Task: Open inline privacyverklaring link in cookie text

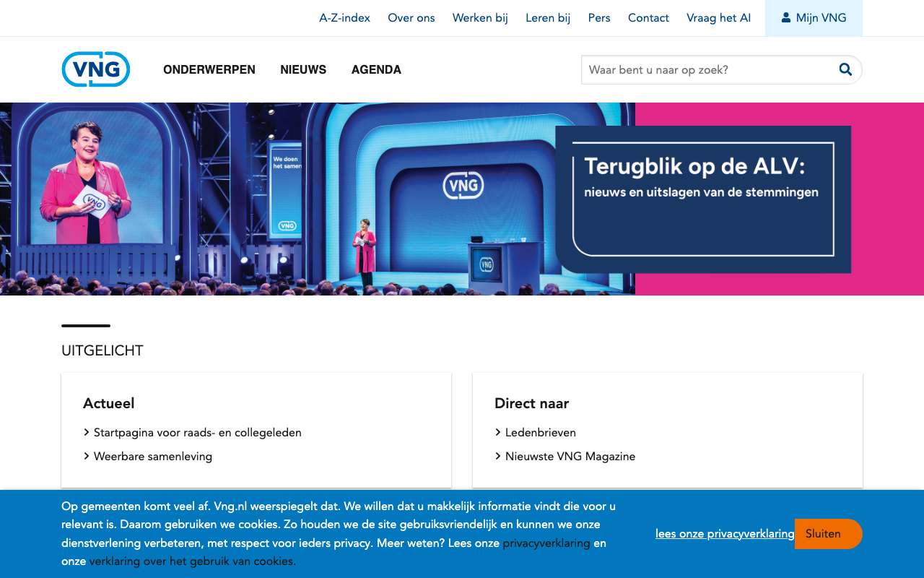Action: (546, 543)
